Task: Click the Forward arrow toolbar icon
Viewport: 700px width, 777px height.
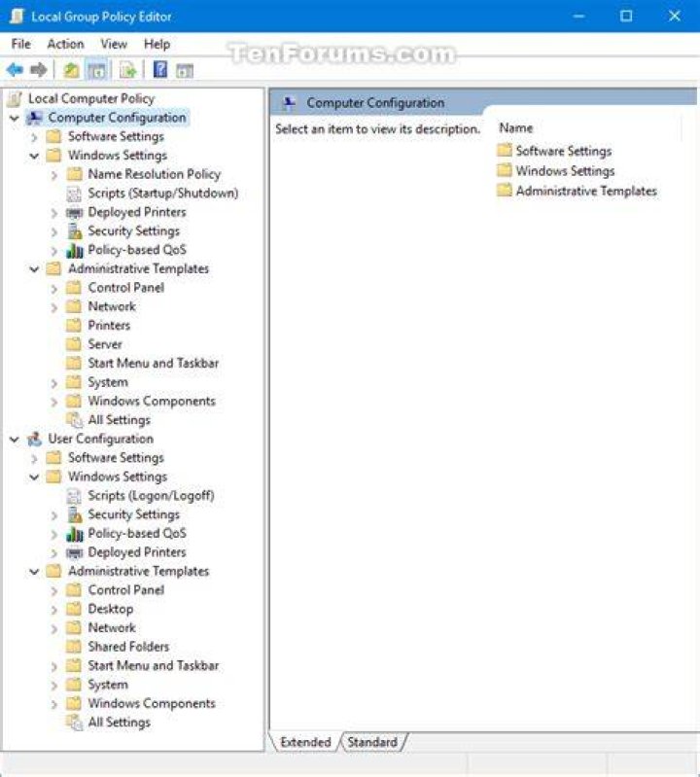Action: pos(39,70)
